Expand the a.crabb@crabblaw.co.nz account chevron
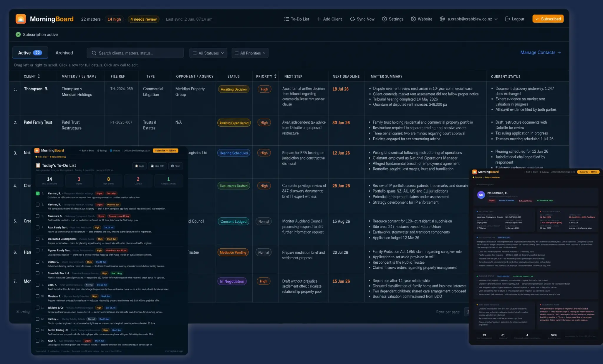This screenshot has width=603, height=364. coord(496,19)
